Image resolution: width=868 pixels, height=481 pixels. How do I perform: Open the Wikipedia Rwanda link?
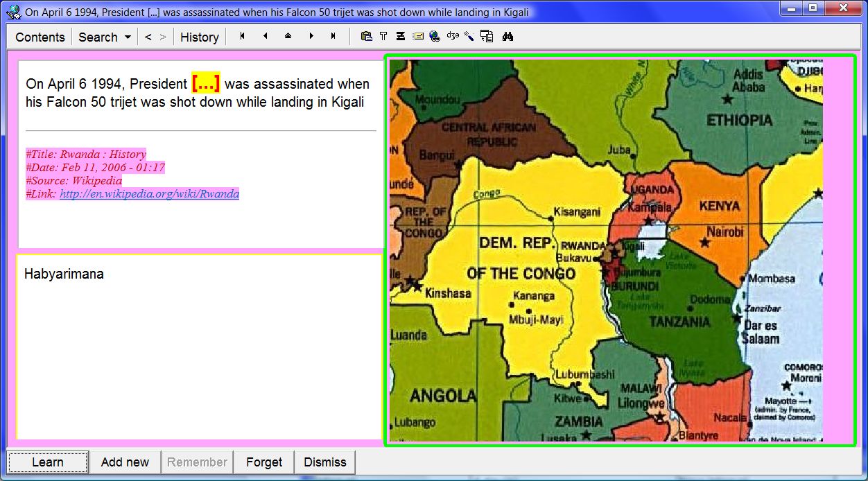[149, 194]
